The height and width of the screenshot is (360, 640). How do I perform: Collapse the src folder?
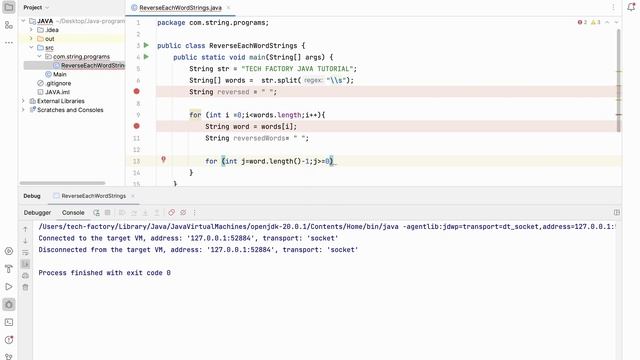(x=31, y=48)
